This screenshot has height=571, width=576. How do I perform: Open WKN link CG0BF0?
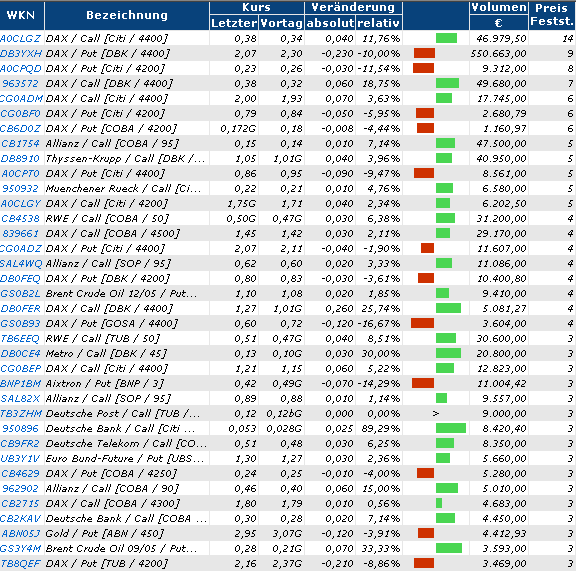pyautogui.click(x=20, y=114)
